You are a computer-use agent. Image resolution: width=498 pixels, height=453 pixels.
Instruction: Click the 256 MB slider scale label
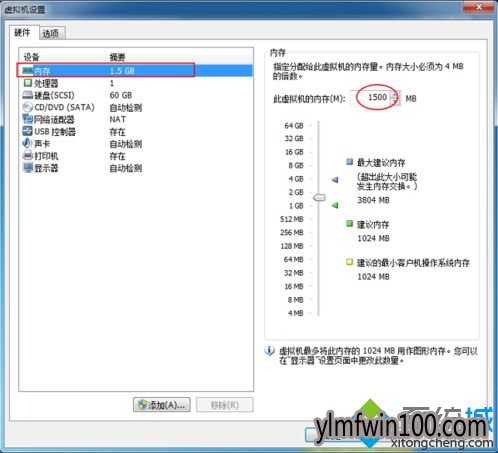click(x=292, y=232)
